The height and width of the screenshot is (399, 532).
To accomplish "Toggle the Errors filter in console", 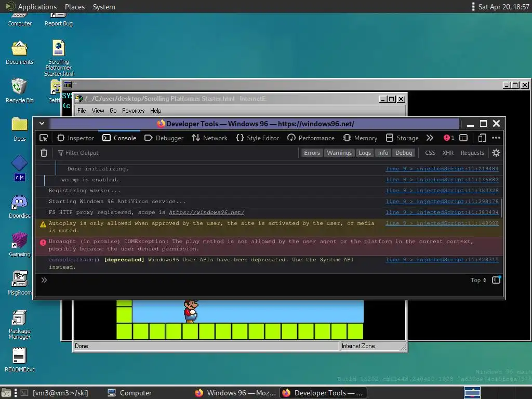I will [312, 153].
